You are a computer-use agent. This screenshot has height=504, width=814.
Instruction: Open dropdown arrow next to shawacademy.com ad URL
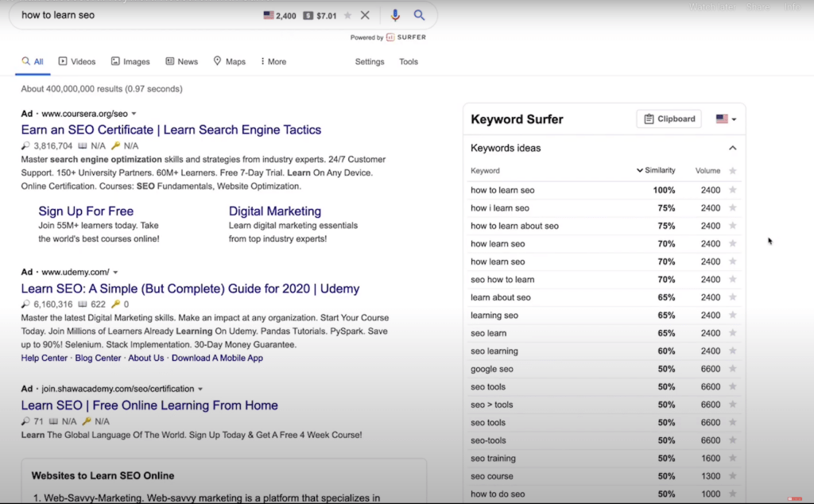200,389
